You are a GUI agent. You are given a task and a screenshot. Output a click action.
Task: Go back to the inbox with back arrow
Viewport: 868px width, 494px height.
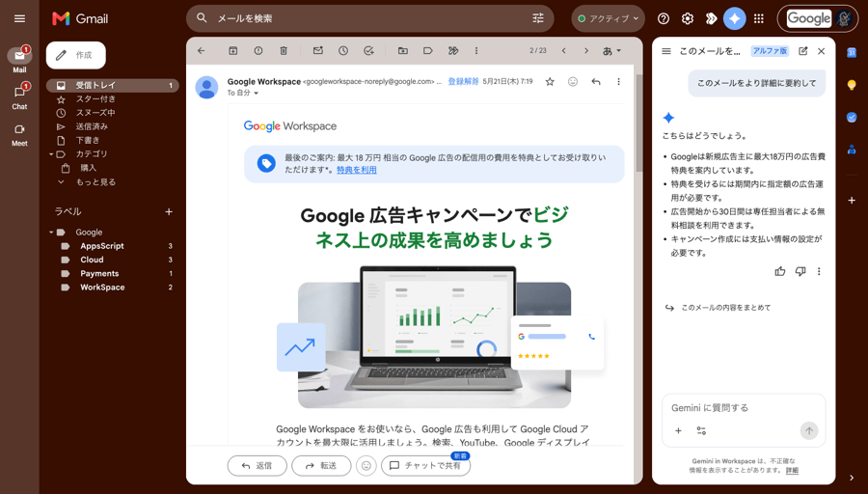201,51
